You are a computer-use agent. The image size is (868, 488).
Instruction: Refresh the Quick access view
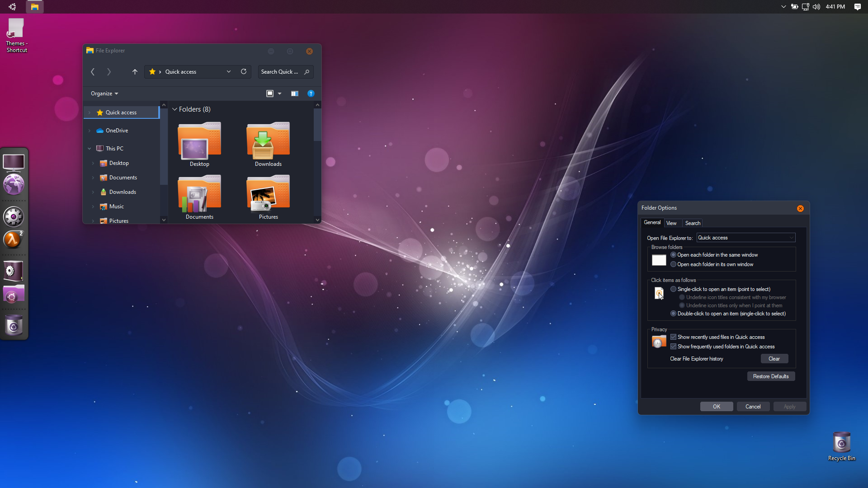244,71
